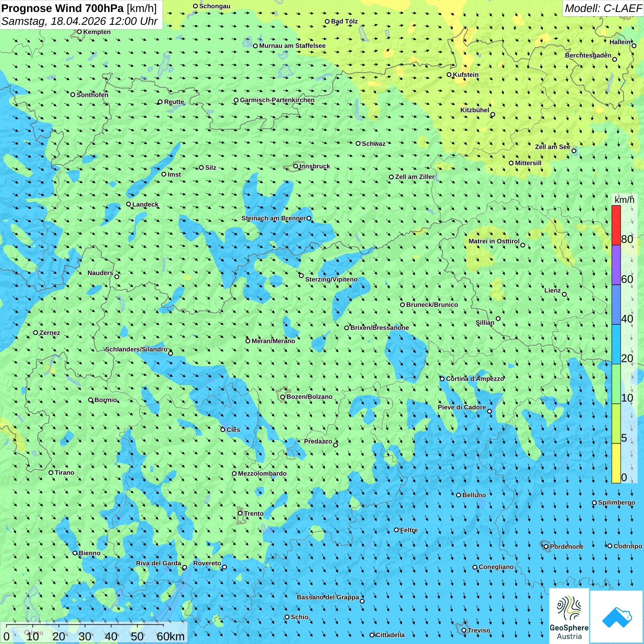The image size is (644, 644).
Task: Click the Sterzing/Vipiteno marker
Action: click(x=301, y=276)
